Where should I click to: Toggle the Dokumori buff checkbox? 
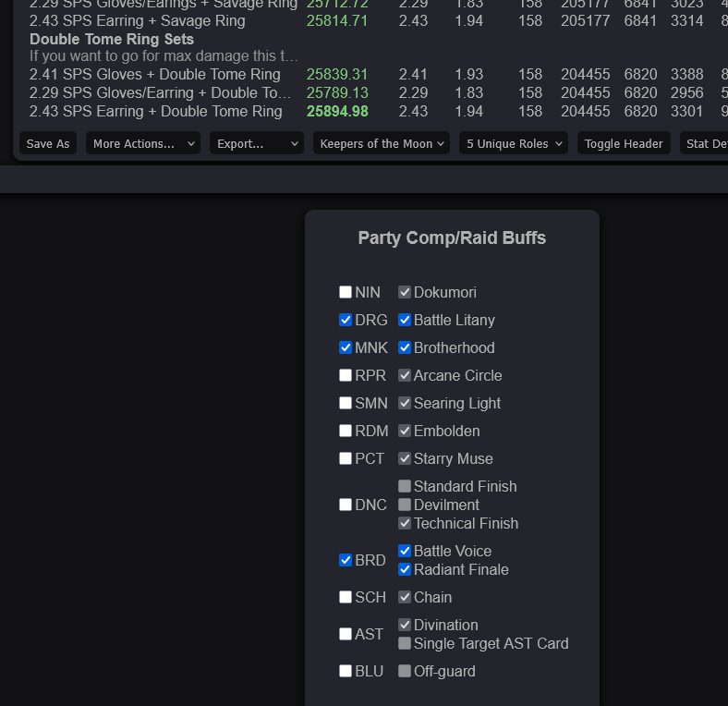click(405, 292)
